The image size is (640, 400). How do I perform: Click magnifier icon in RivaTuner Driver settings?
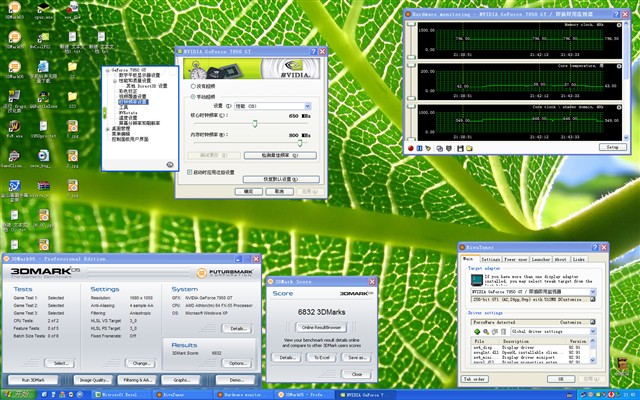tap(486, 331)
